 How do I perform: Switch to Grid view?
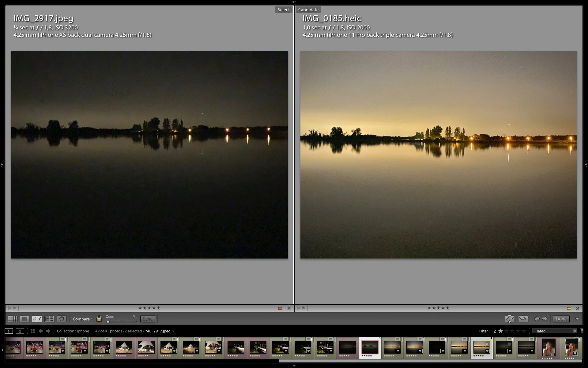tap(13, 319)
